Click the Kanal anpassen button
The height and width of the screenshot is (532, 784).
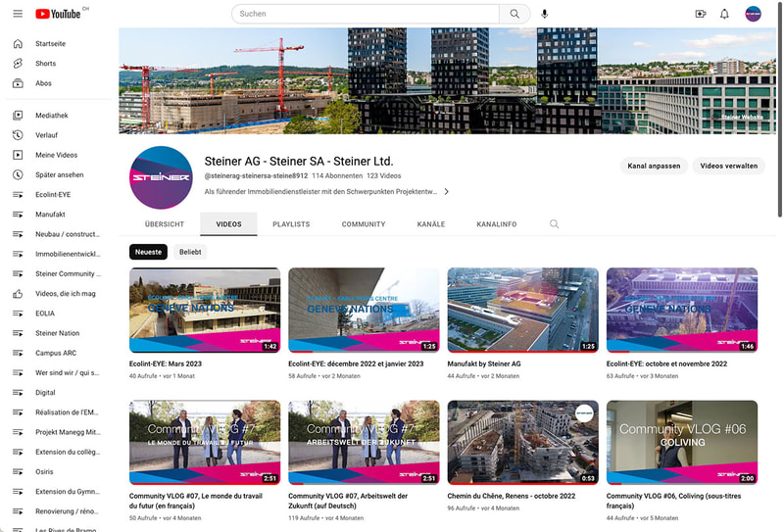tap(654, 166)
